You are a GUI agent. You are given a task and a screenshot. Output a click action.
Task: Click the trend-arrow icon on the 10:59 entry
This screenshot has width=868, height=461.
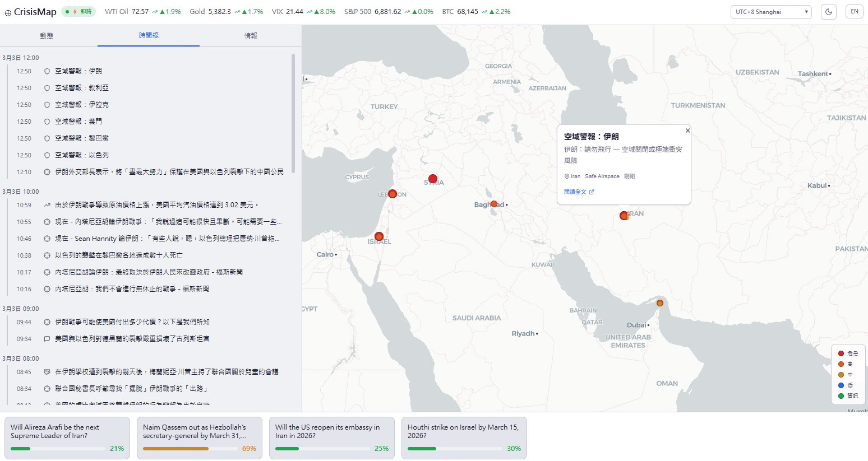pyautogui.click(x=47, y=205)
